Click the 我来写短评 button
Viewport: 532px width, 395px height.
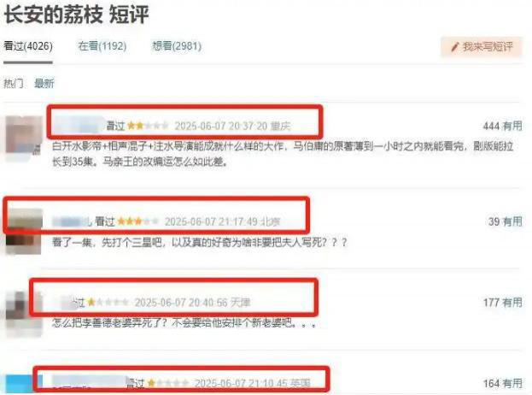(x=482, y=47)
